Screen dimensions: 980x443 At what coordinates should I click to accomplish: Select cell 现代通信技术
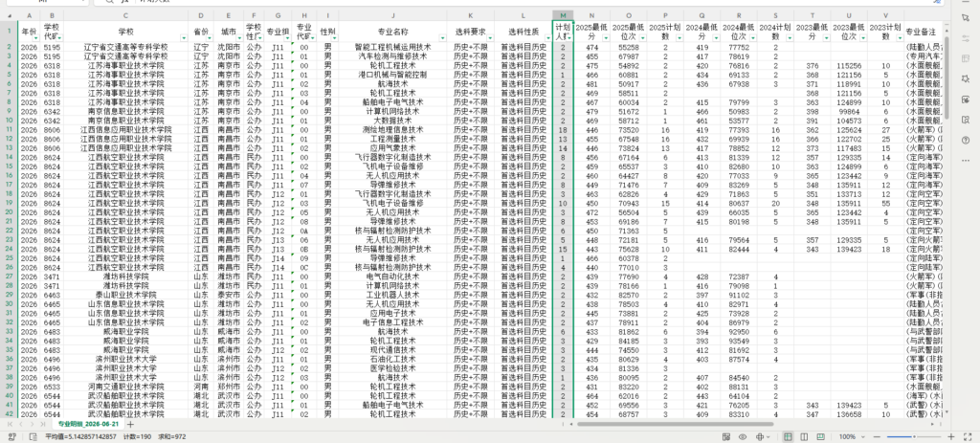tap(392, 349)
